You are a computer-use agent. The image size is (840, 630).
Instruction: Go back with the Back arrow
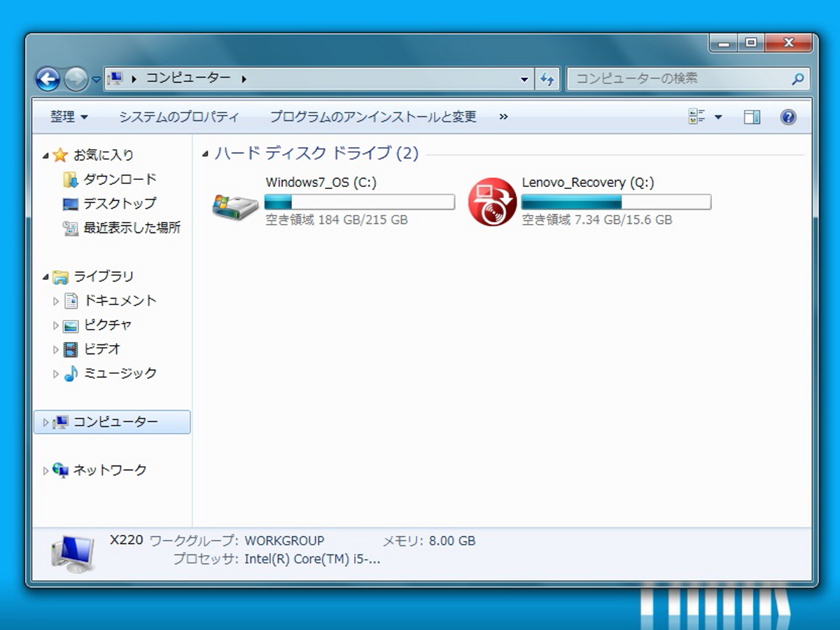pos(48,79)
